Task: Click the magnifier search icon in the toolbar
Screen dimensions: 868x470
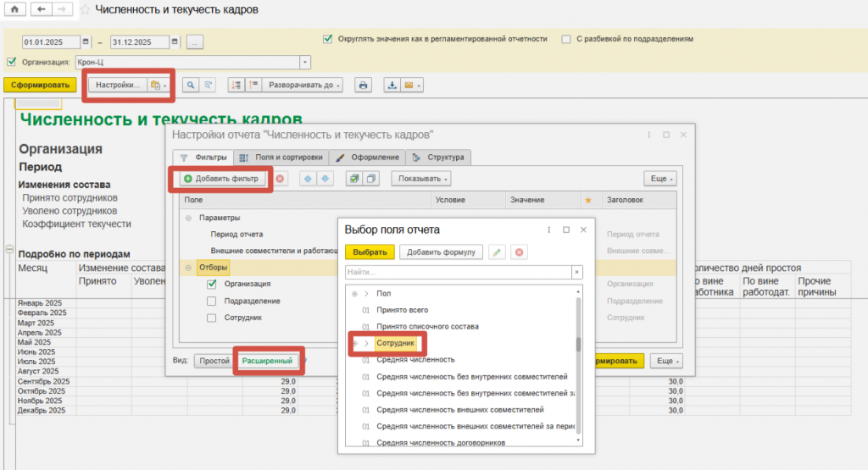Action: tap(191, 86)
